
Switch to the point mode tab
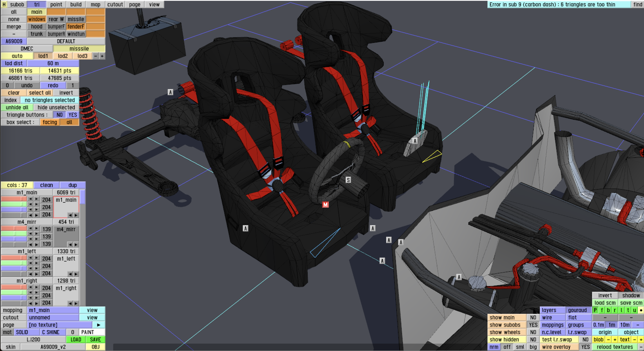(56, 4)
